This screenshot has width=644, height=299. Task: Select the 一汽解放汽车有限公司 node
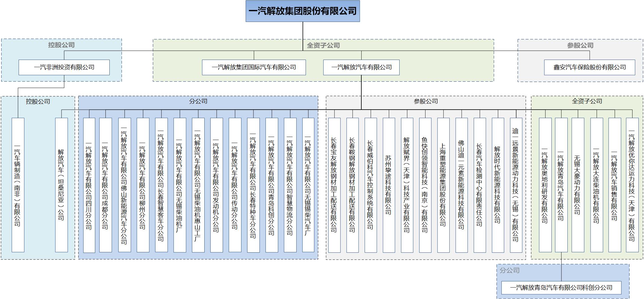click(361, 67)
